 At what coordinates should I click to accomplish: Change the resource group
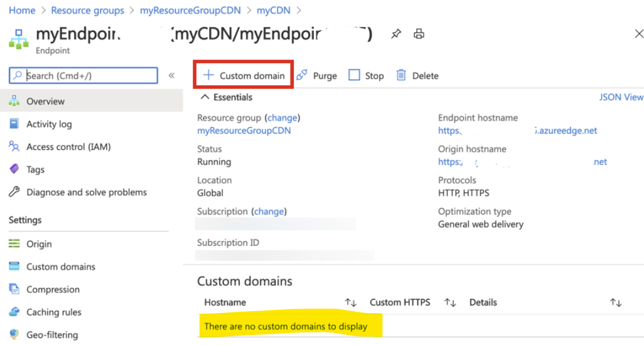tap(282, 118)
